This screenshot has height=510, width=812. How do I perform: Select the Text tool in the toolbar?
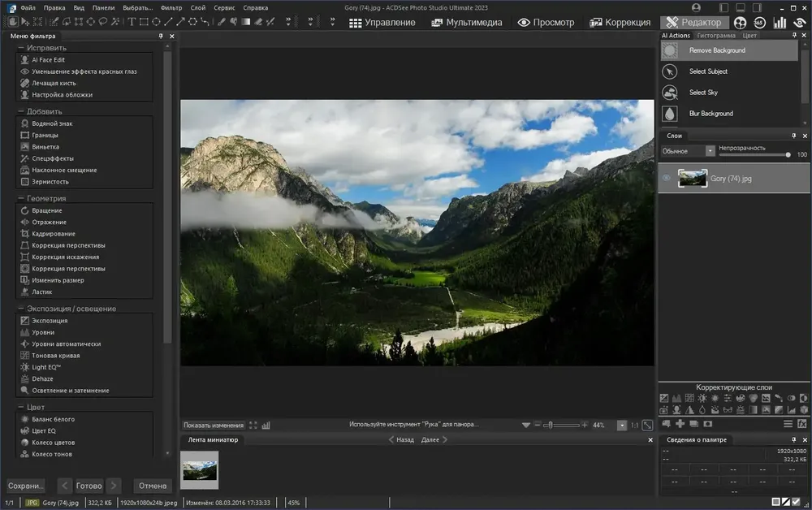132,22
